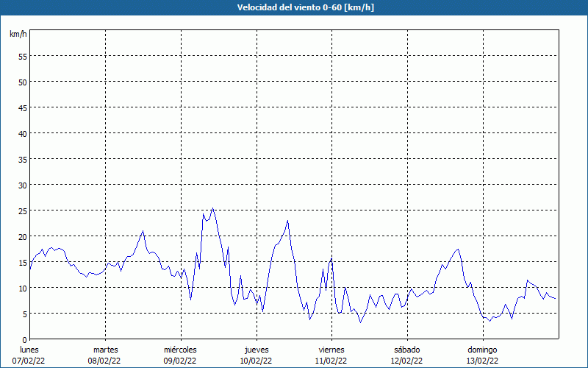Click the 40 value on the y-axis
The image size is (588, 368).
(23, 133)
